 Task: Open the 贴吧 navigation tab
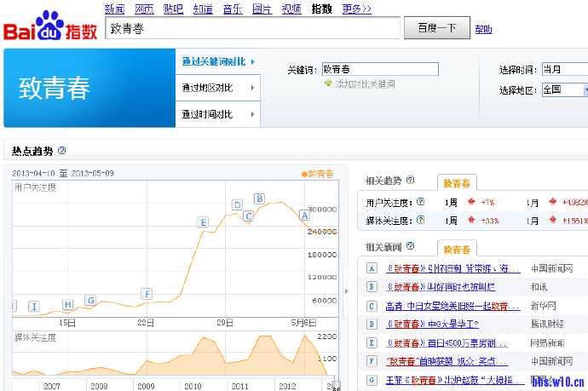(x=173, y=9)
